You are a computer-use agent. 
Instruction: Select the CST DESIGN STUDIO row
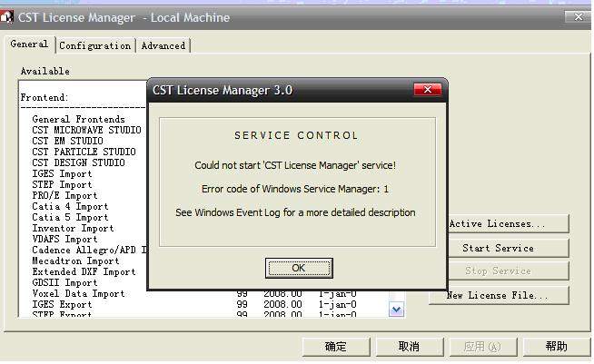(x=78, y=162)
